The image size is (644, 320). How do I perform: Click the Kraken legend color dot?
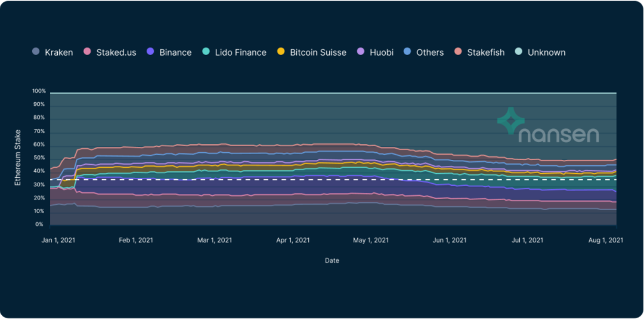point(36,53)
